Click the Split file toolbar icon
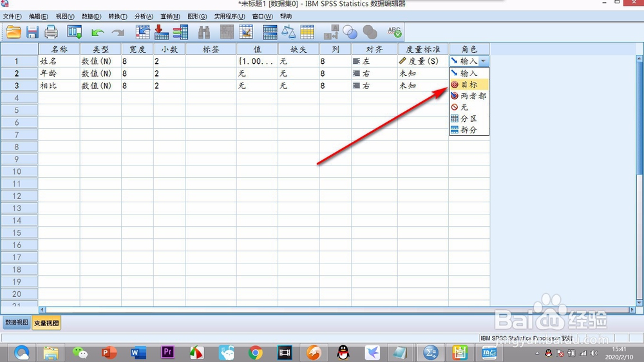This screenshot has height=362, width=644. 270,32
